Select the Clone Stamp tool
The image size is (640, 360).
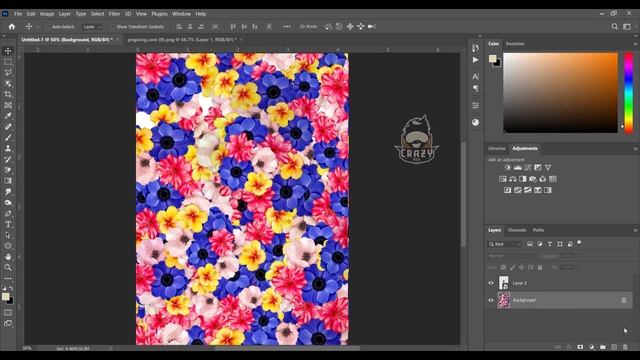point(8,149)
